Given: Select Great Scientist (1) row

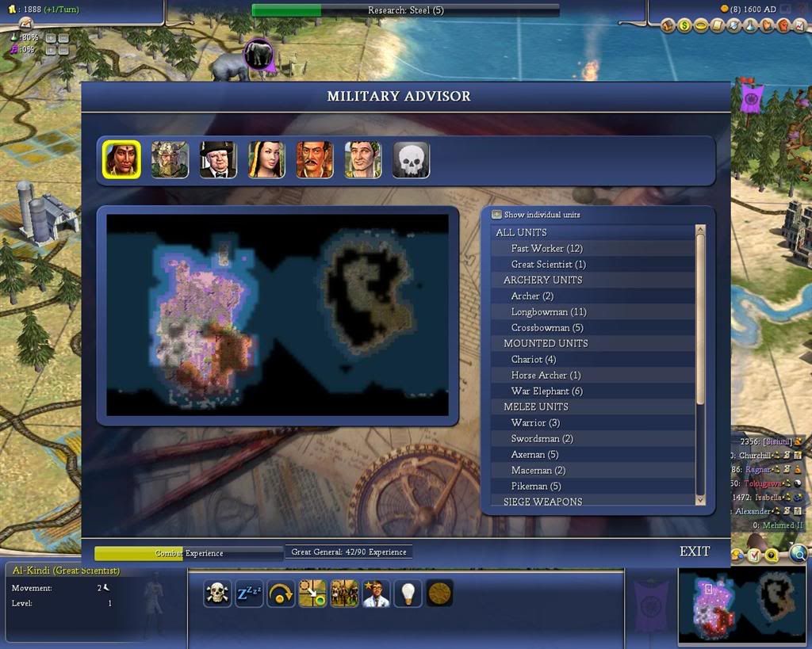Looking at the screenshot, I should (593, 264).
